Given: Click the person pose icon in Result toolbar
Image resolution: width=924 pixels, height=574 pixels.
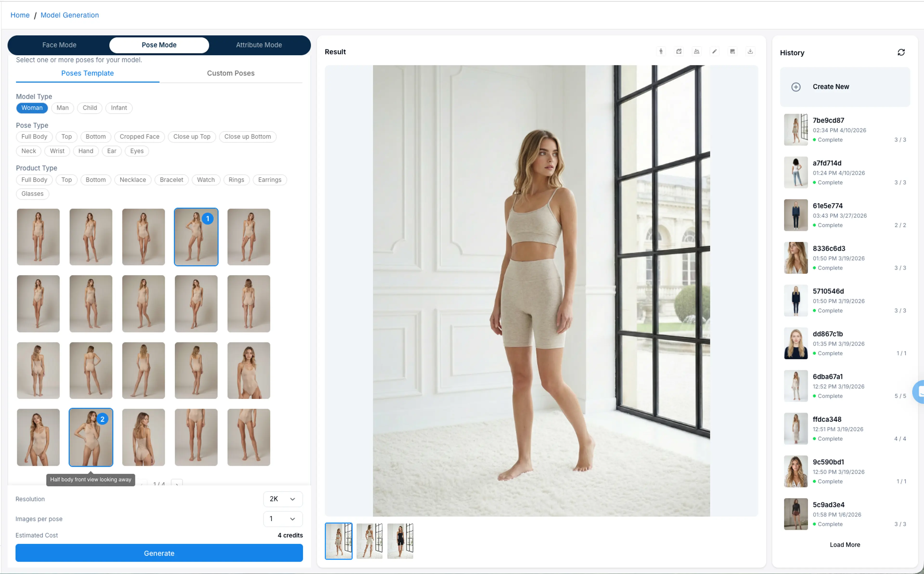Looking at the screenshot, I should (x=661, y=52).
